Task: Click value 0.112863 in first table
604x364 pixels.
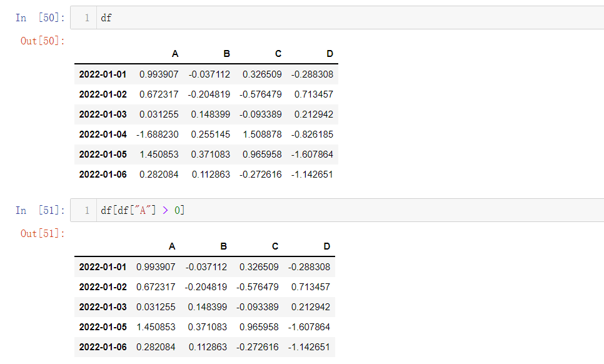Action: click(211, 174)
